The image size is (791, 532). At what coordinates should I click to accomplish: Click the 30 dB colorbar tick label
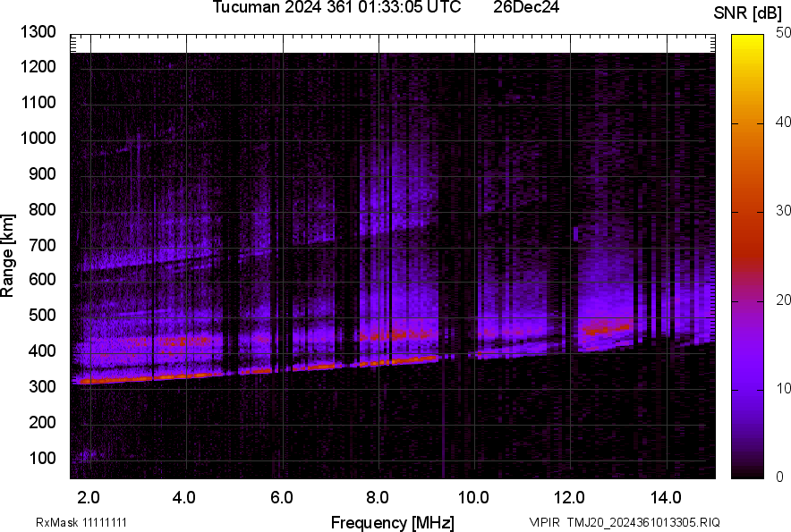784,211
